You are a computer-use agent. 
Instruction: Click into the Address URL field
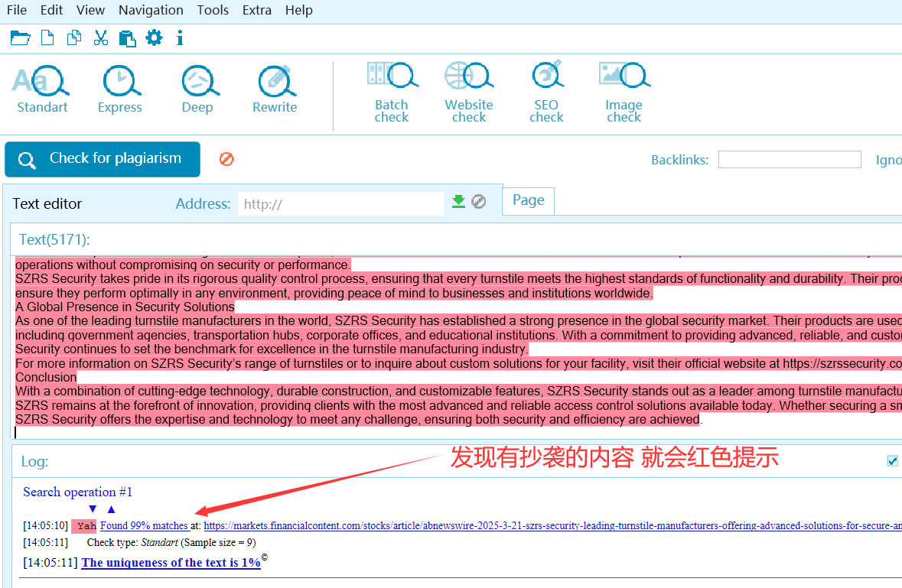(x=340, y=204)
